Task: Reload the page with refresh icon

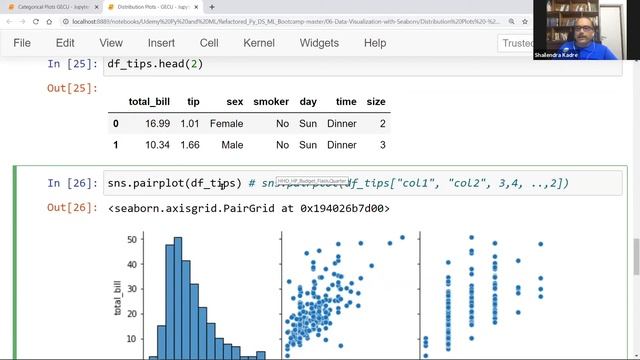Action: pyautogui.click(x=36, y=22)
